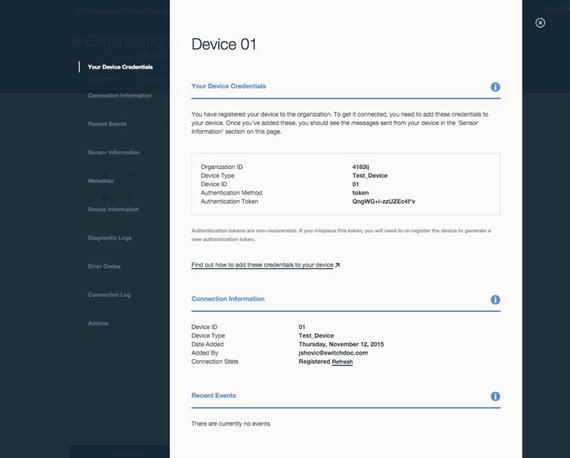Image resolution: width=570 pixels, height=458 pixels.
Task: Click Device Type label in credentials box
Action: [217, 176]
